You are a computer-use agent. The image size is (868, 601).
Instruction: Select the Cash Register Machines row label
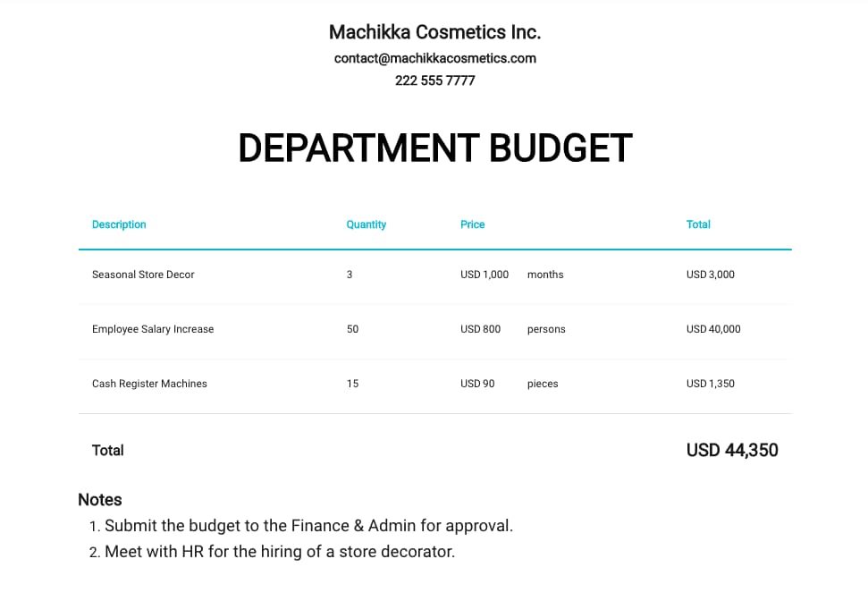[149, 384]
